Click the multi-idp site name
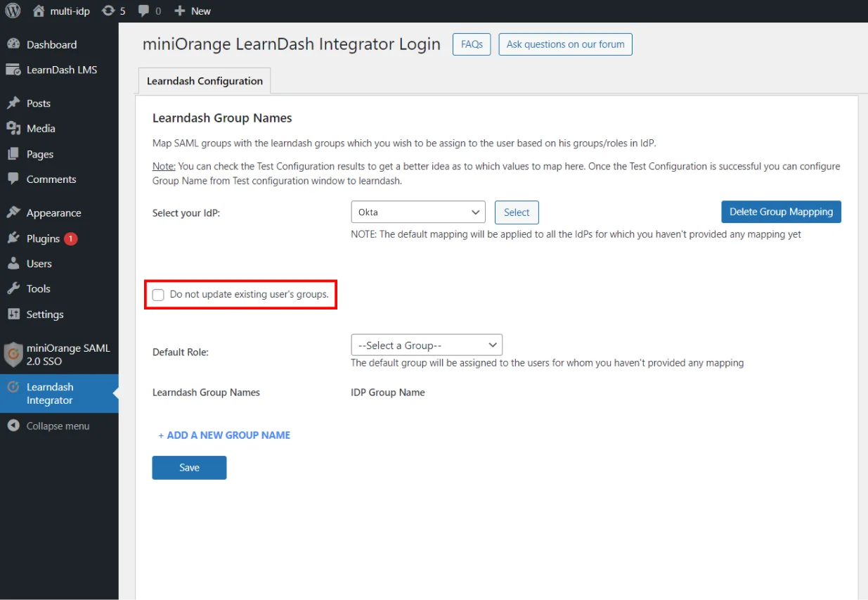The width and height of the screenshot is (868, 600). (x=70, y=11)
